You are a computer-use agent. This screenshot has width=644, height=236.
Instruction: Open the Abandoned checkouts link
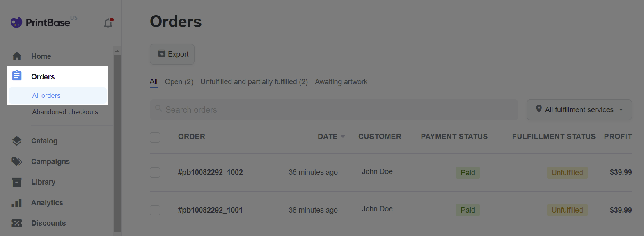pos(65,112)
